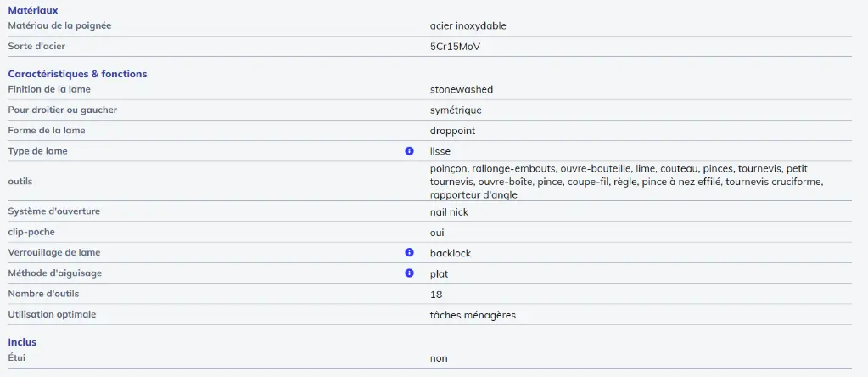Click the Nombre d'outils label
868x377 pixels.
[42, 294]
